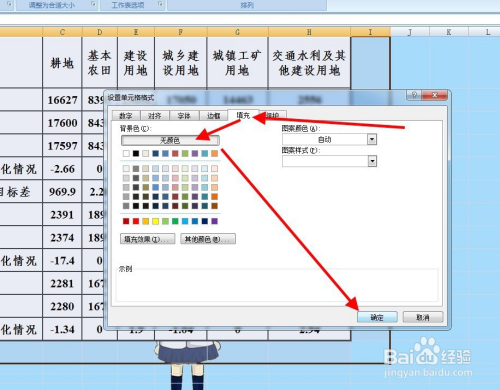
Task: Open 其他颜色 more colors dialog
Action: pyautogui.click(x=208, y=239)
